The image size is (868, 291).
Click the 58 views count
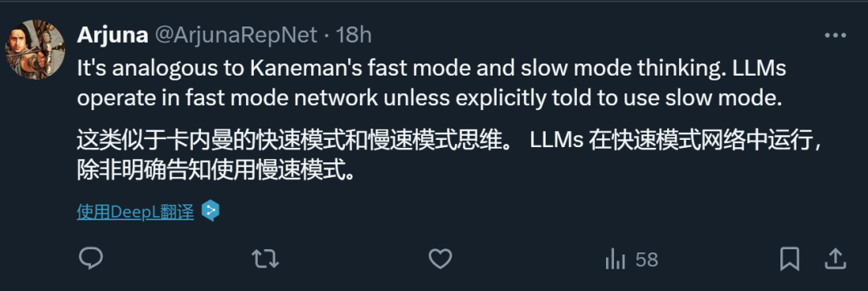coord(646,260)
